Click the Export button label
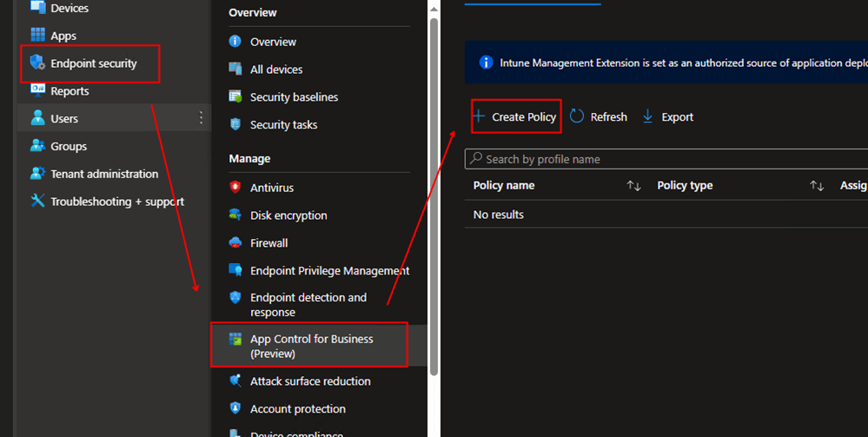 678,117
